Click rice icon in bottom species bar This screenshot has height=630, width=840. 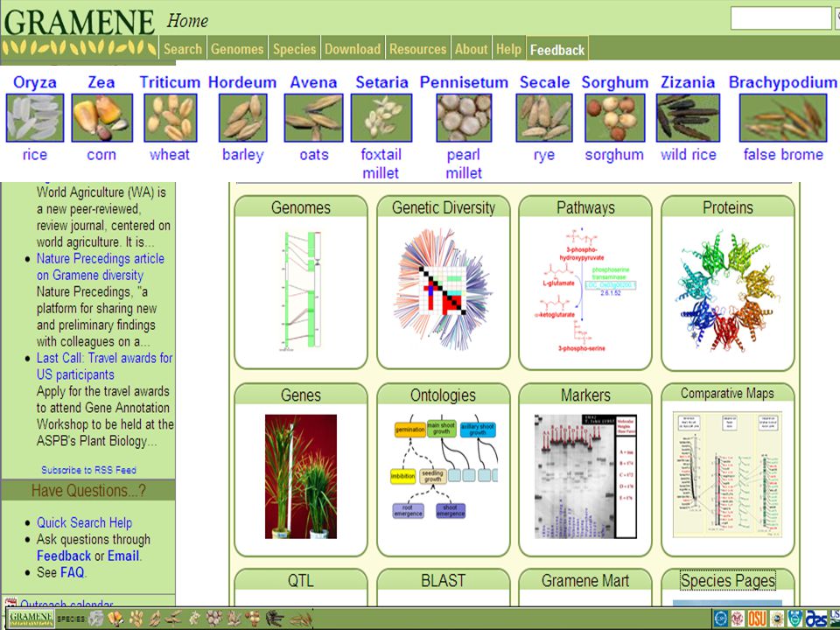point(96,619)
